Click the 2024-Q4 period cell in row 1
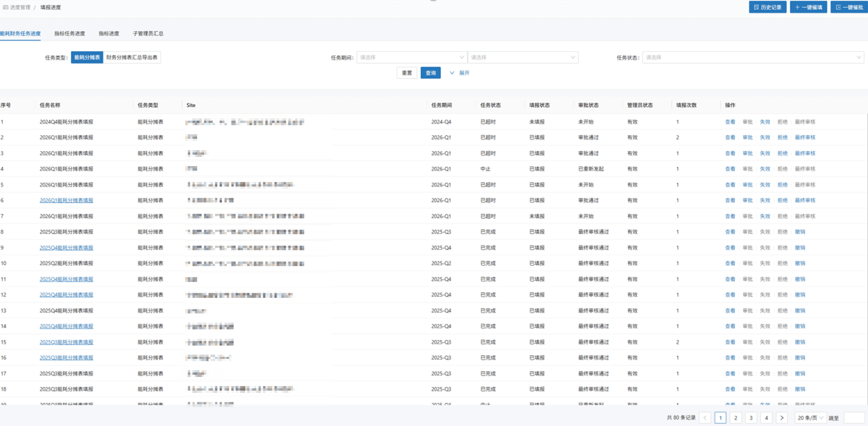868x426 pixels. 441,122
